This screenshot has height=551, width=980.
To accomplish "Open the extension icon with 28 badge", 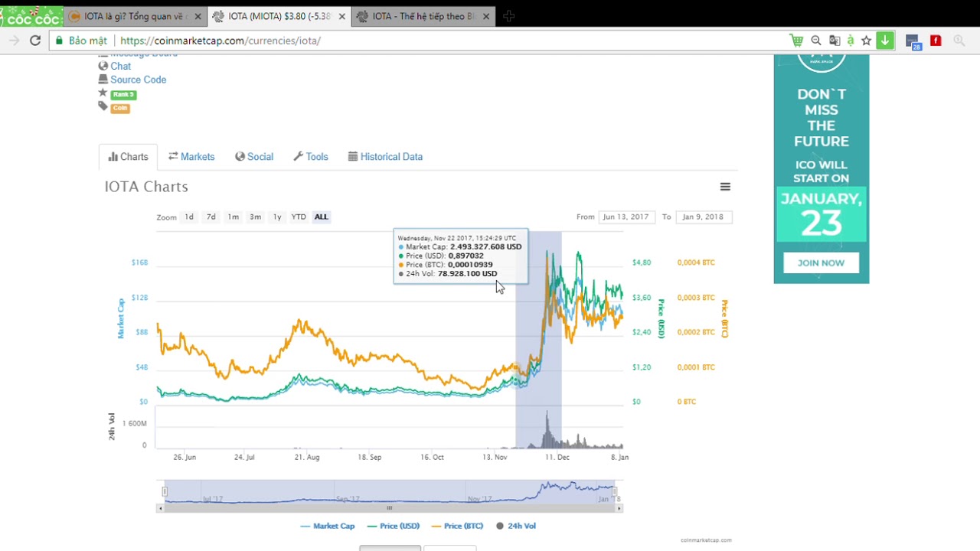I will (912, 41).
